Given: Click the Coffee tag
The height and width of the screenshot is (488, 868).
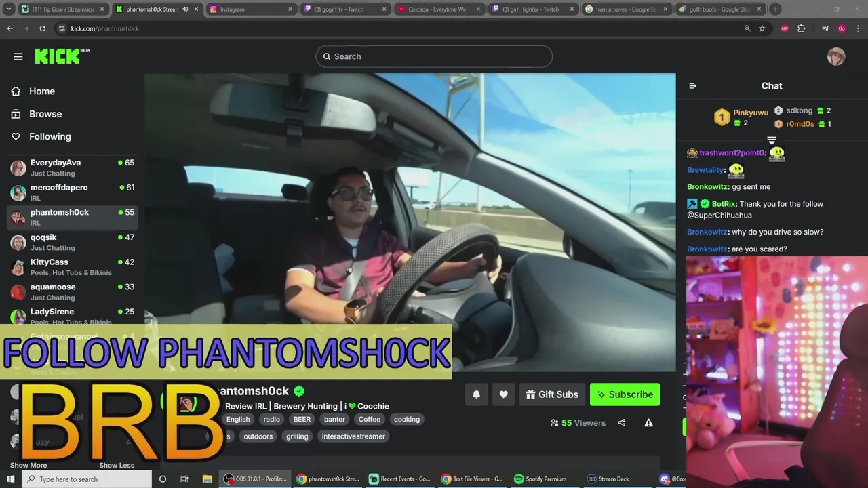Looking at the screenshot, I should point(370,420).
